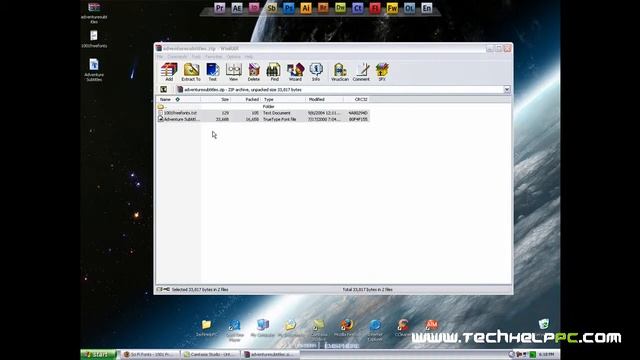
Task: Select 1001freefonts desktop text file icon
Action: (x=94, y=39)
